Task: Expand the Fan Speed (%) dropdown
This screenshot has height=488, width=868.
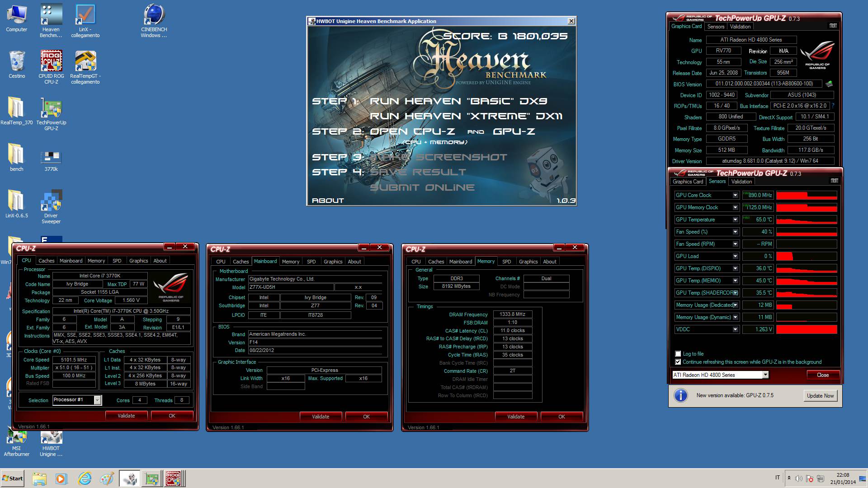Action: tap(735, 232)
